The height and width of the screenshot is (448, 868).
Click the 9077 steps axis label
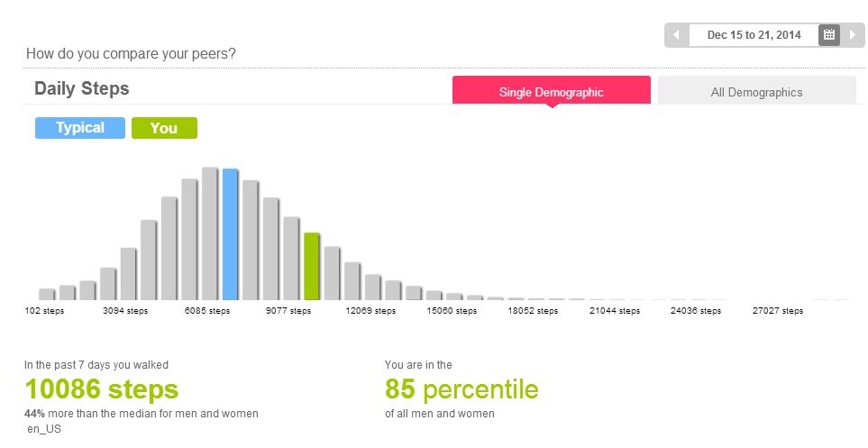coord(288,311)
